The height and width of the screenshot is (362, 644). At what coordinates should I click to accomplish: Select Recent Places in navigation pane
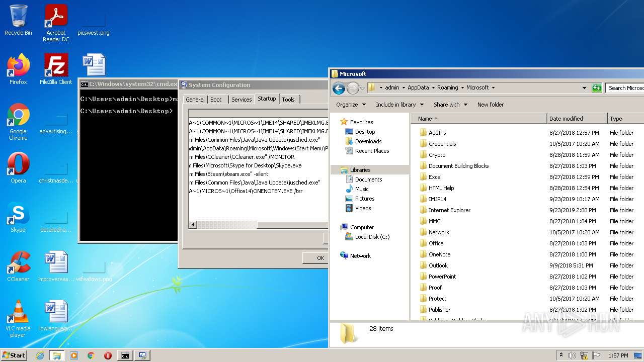pyautogui.click(x=367, y=151)
